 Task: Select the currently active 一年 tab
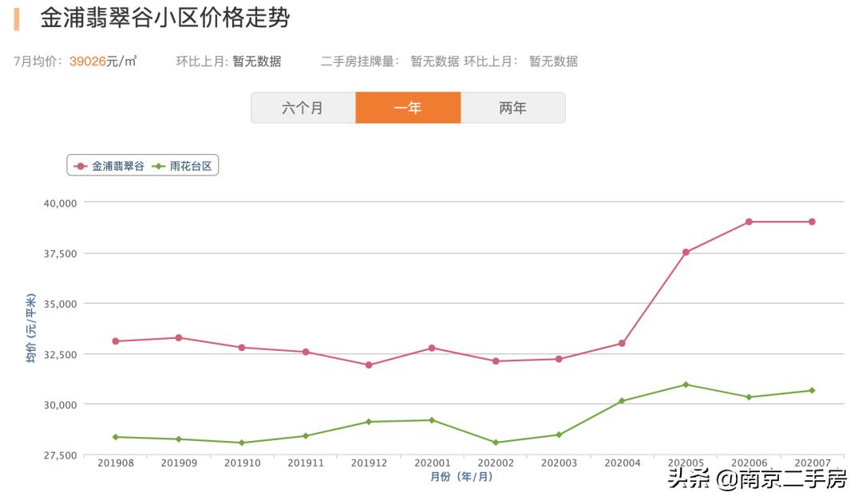(x=409, y=107)
